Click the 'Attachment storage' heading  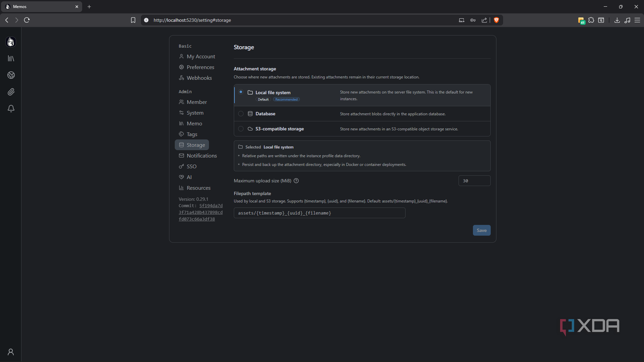tap(255, 69)
